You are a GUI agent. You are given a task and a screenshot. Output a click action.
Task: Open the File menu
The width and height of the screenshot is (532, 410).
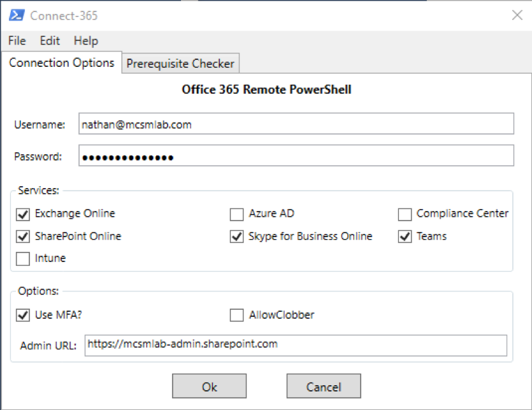click(x=16, y=41)
